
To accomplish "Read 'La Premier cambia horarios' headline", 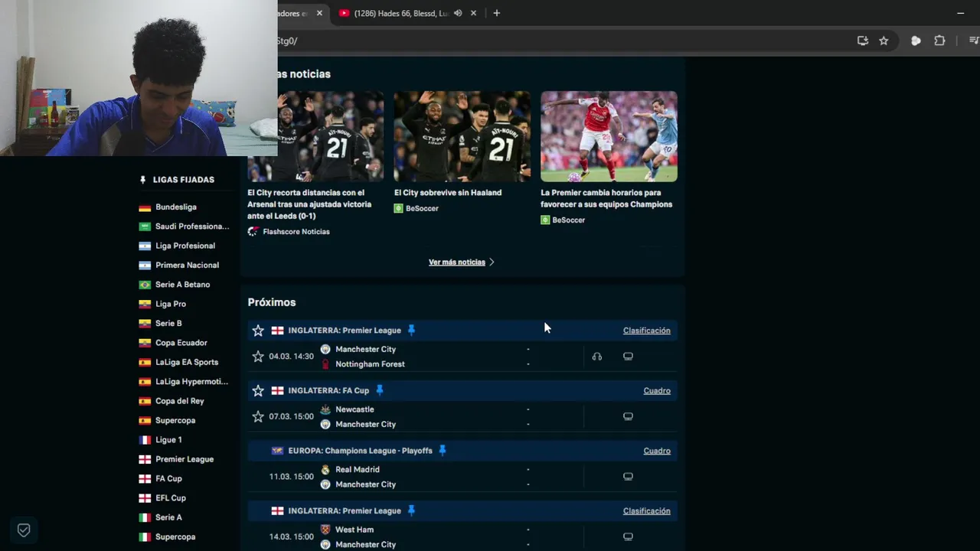I will pyautogui.click(x=606, y=199).
